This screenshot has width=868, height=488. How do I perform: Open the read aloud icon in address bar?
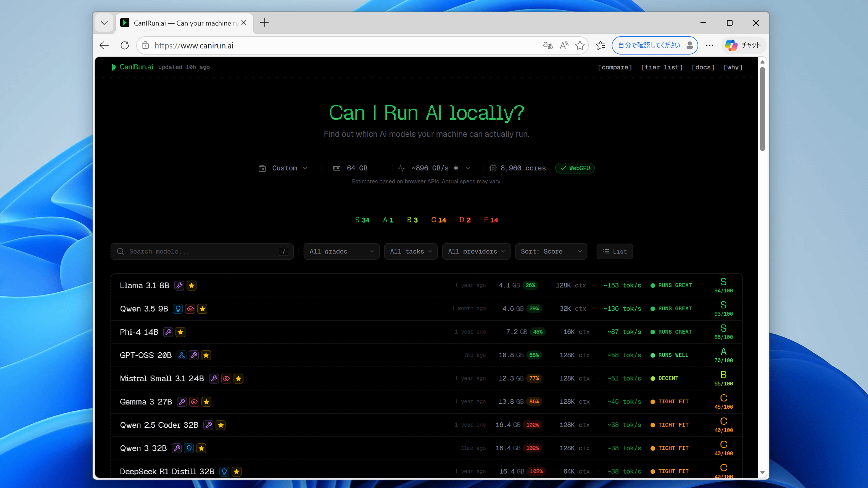tap(564, 45)
